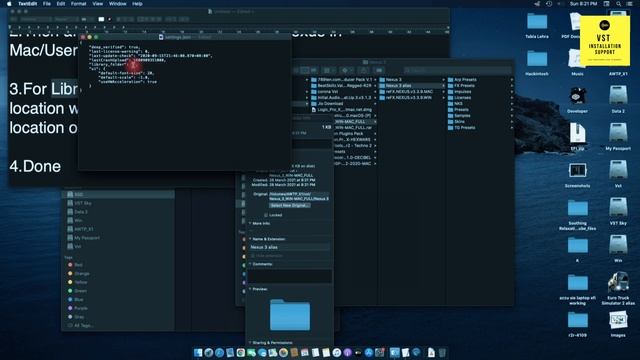This screenshot has width=640, height=360.
Task: Click the folder preview thumbnail in Info window
Action: (290, 315)
